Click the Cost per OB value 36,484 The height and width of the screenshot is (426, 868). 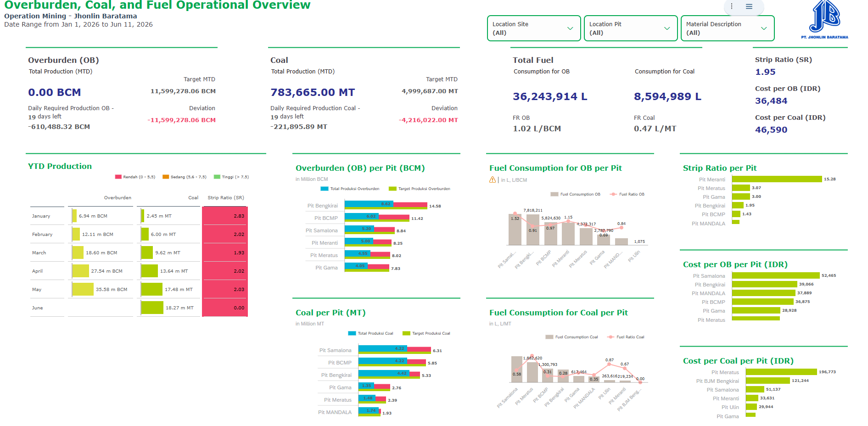coord(771,101)
